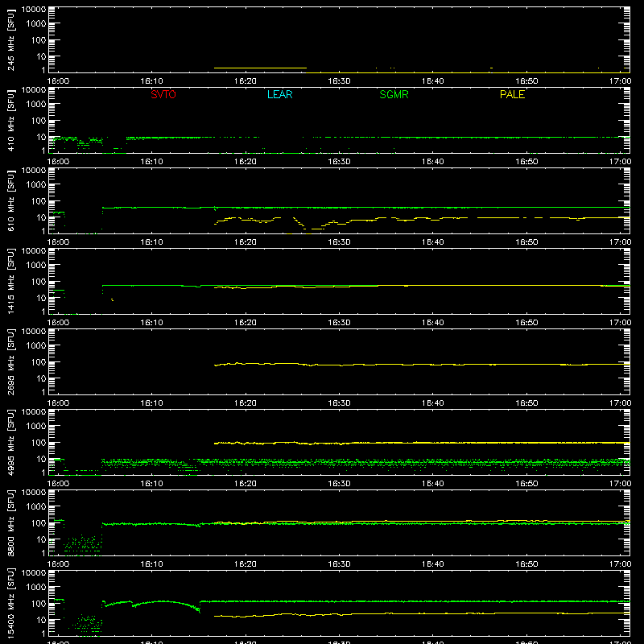
Task: Click the 10 y-axis label of the 1415 MHz panel
Action: pos(41,298)
